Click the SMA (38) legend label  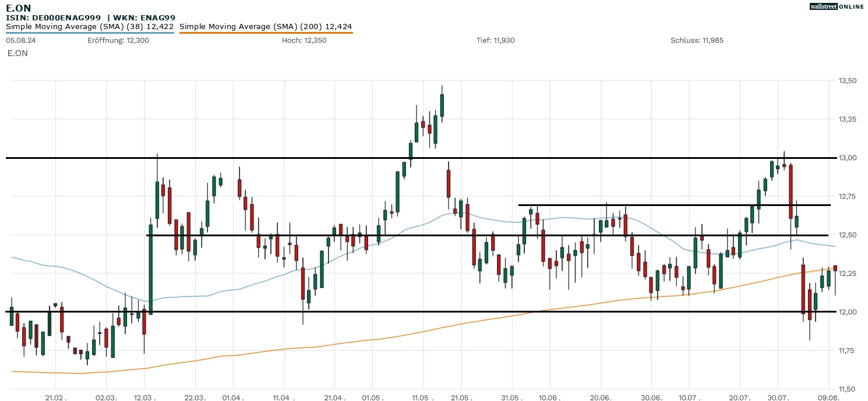90,26
